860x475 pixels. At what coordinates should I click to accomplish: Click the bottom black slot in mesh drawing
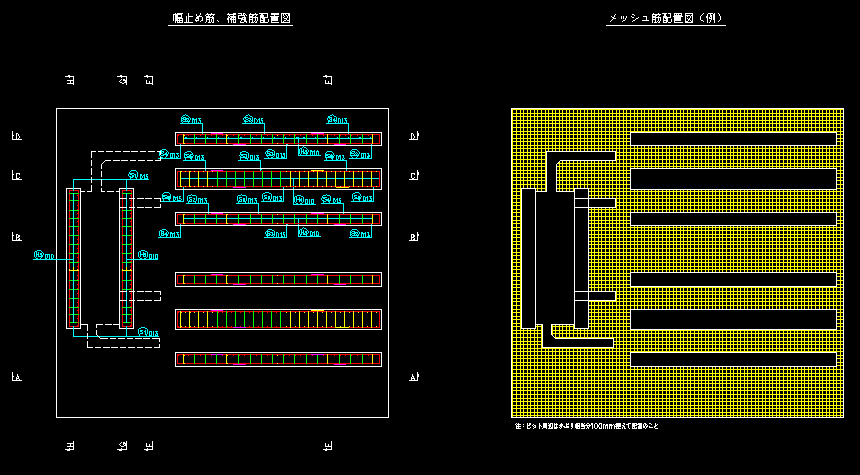point(733,359)
